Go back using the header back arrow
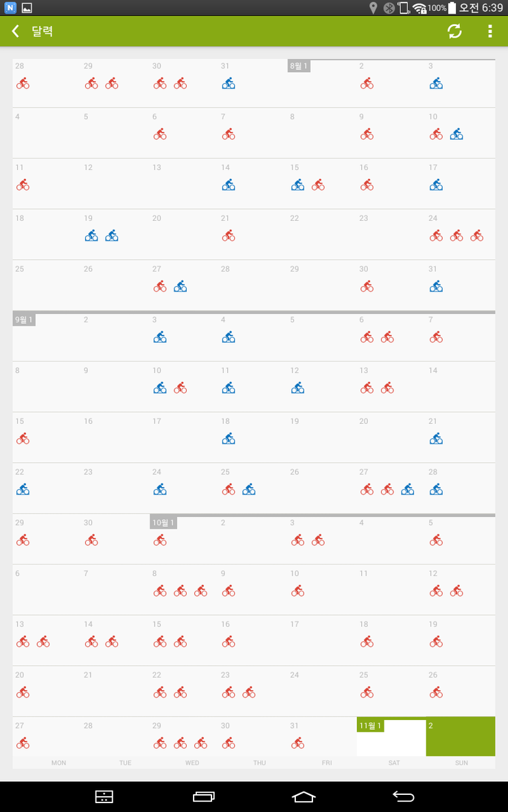The height and width of the screenshot is (812, 508). (x=16, y=31)
